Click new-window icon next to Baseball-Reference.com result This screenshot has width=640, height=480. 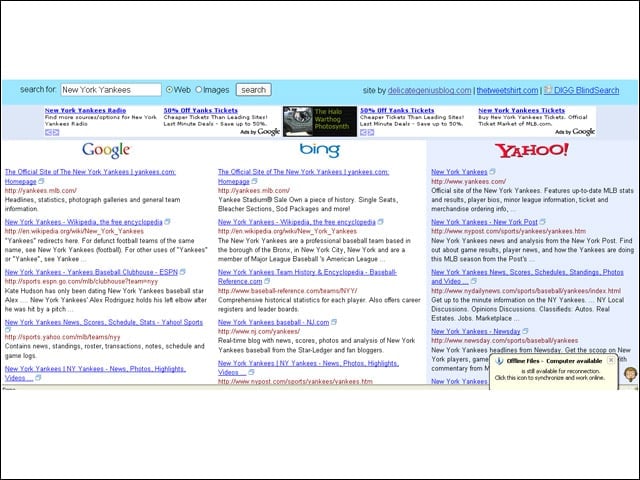[267, 281]
